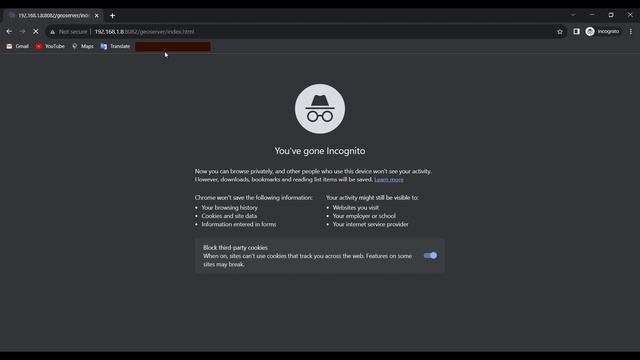Image resolution: width=640 pixels, height=360 pixels.
Task: Open the Translate bookmark
Action: pyautogui.click(x=115, y=46)
